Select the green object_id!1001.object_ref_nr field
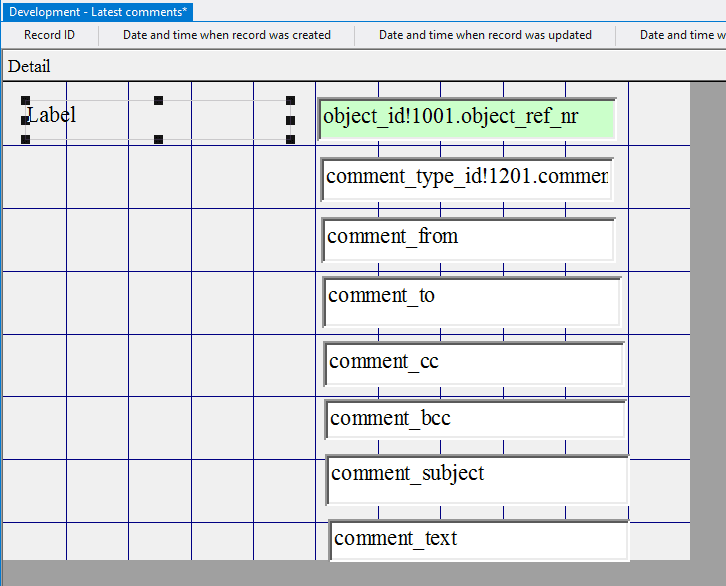 pyautogui.click(x=466, y=118)
